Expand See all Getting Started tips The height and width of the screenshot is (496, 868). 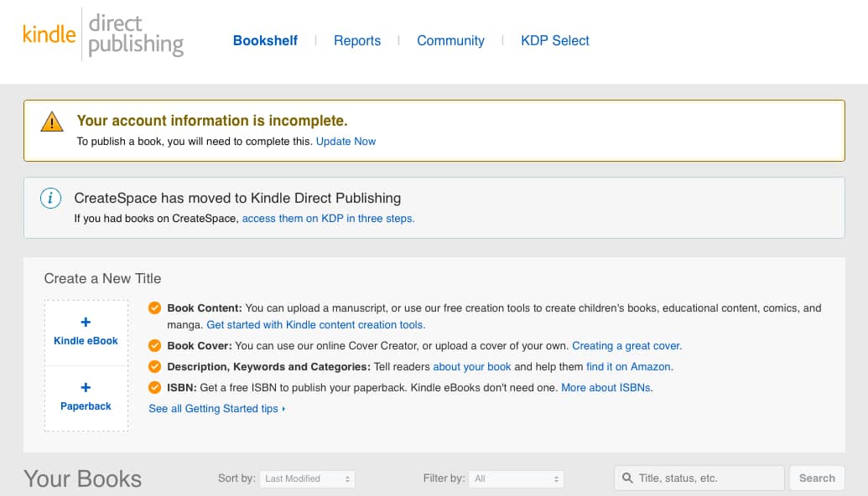pos(216,409)
